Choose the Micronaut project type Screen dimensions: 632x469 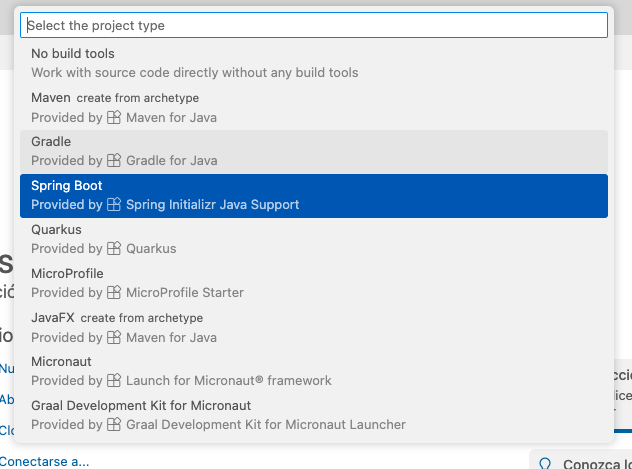pos(314,371)
